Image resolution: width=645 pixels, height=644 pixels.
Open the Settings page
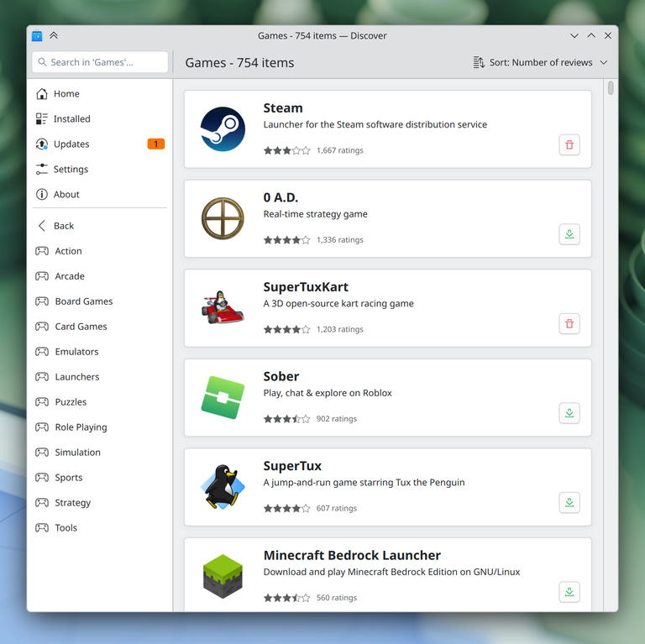click(x=71, y=170)
